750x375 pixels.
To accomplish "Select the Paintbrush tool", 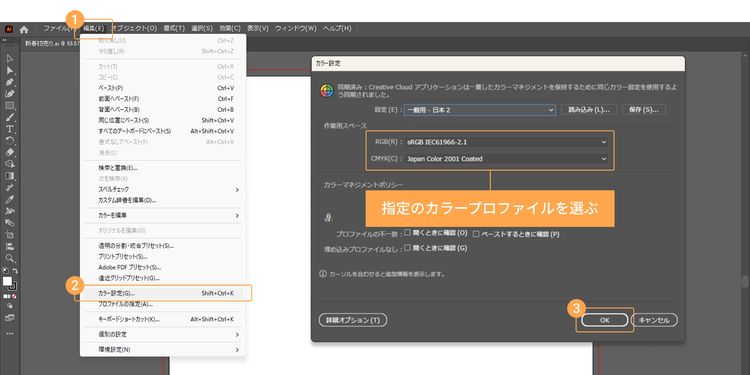I will [x=10, y=117].
